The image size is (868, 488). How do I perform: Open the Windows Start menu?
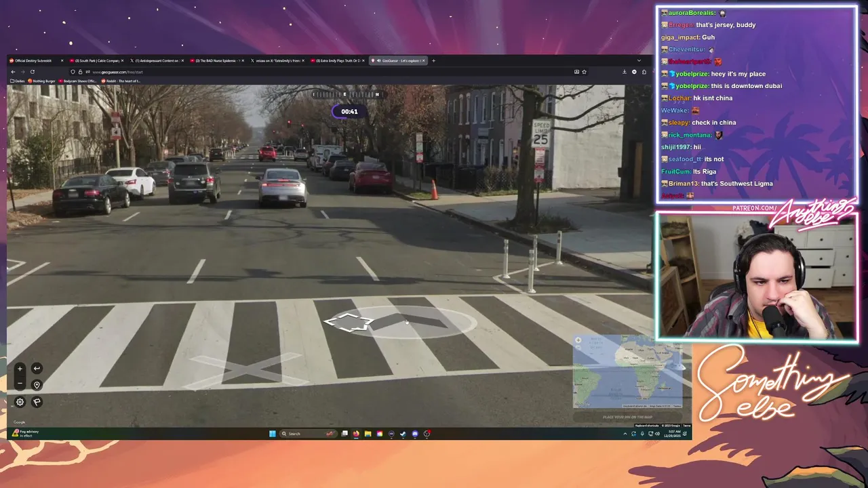(272, 434)
